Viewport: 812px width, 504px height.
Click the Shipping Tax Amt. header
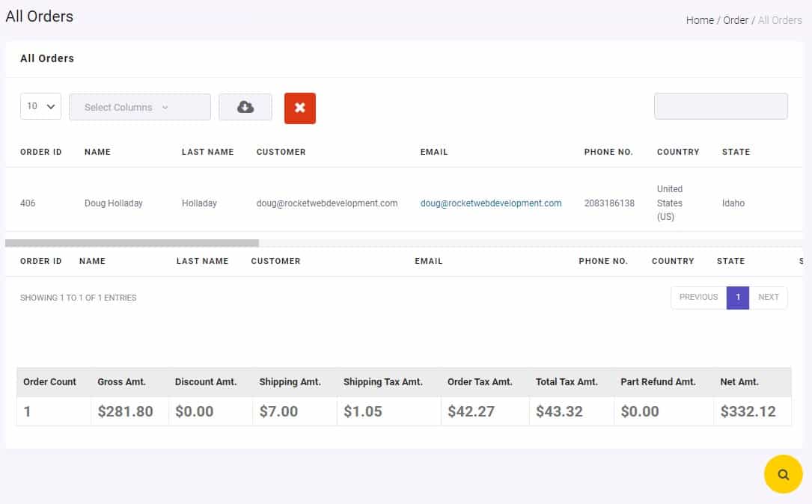pos(385,381)
